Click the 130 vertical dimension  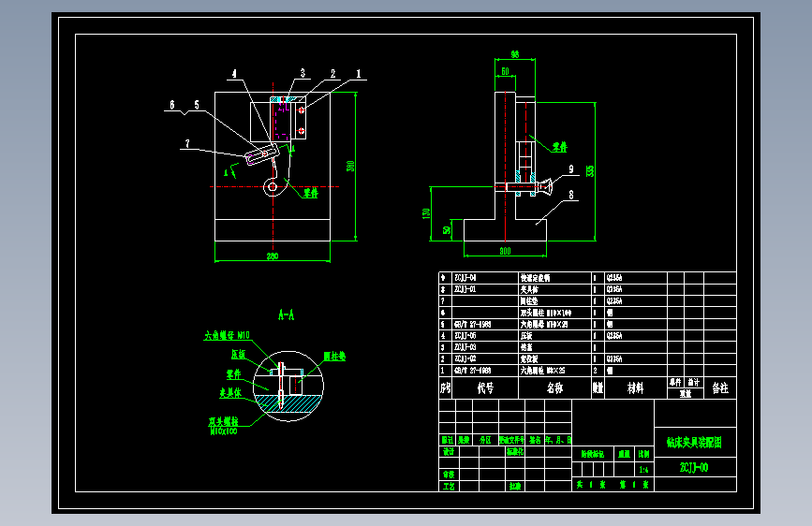426,213
